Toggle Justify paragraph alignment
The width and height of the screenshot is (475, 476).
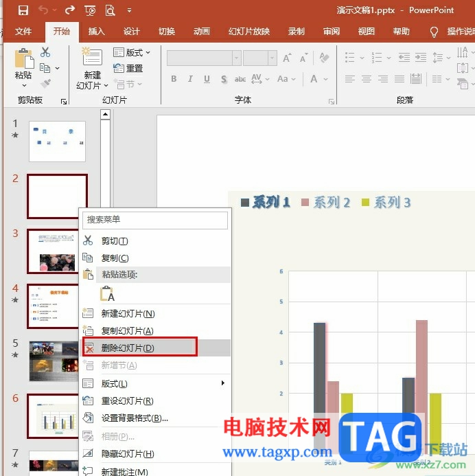point(399,79)
